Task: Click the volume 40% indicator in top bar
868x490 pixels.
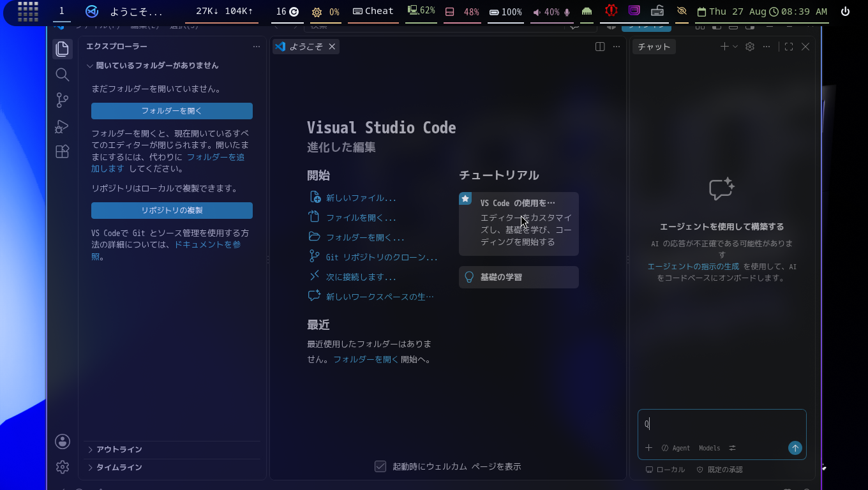Action: point(551,11)
